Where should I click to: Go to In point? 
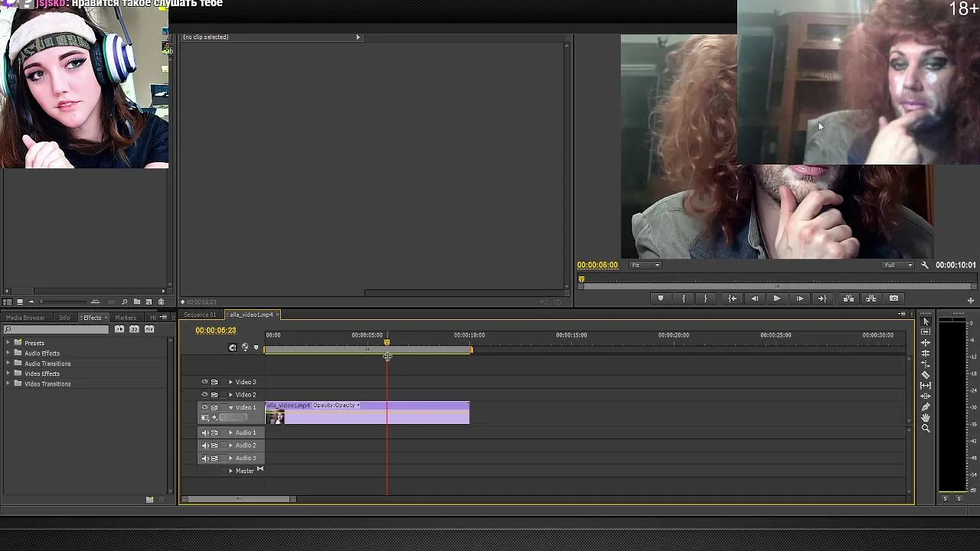733,298
